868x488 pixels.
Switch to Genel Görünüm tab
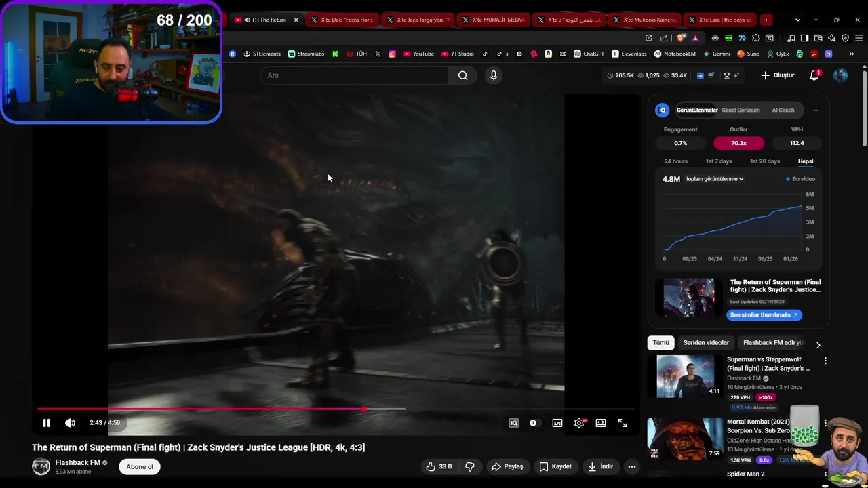tap(741, 110)
